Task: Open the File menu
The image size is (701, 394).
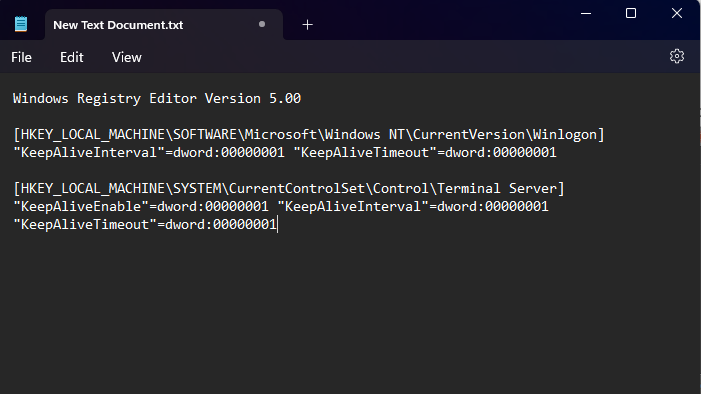Action: tap(21, 57)
